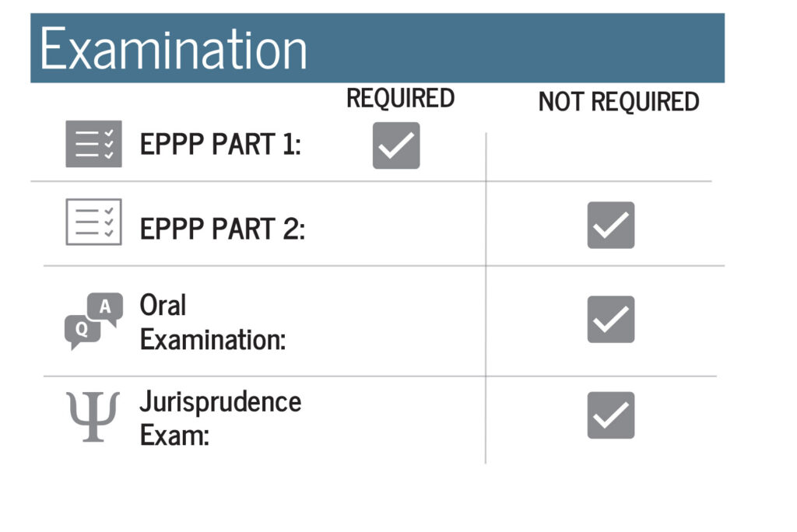Viewport: 797px width, 532px height.
Task: Toggle the EPPP Part 1 required checkbox
Action: pyautogui.click(x=396, y=145)
